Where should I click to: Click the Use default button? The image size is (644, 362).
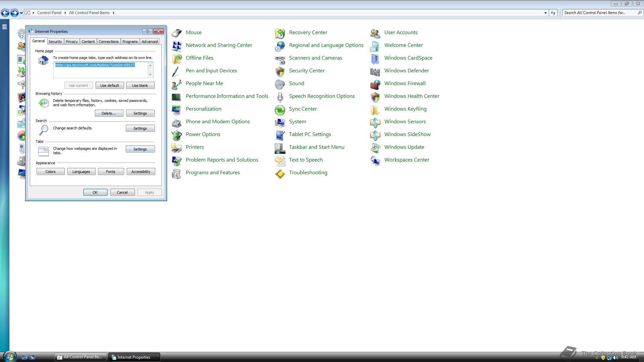coord(110,85)
